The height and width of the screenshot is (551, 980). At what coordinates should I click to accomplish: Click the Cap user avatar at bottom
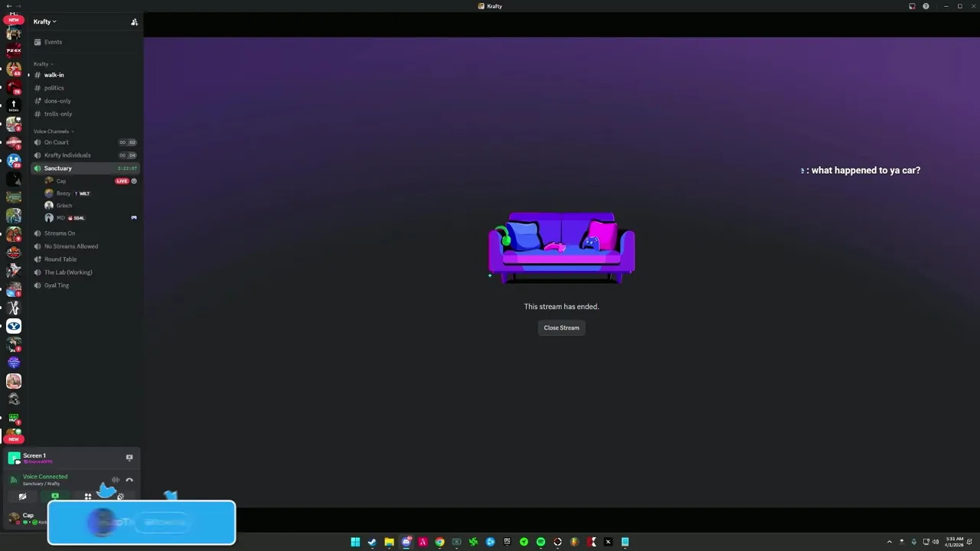pos(14,518)
